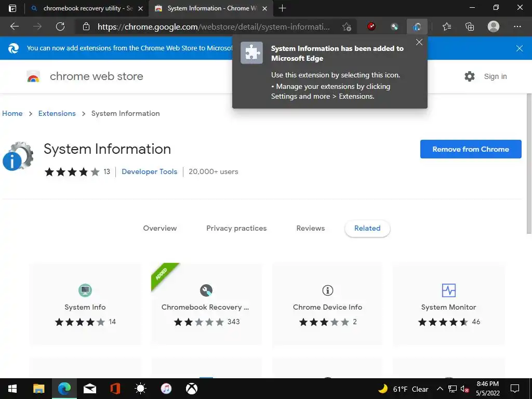The width and height of the screenshot is (532, 399).
Task: Open Xbox app from taskbar
Action: (x=191, y=389)
